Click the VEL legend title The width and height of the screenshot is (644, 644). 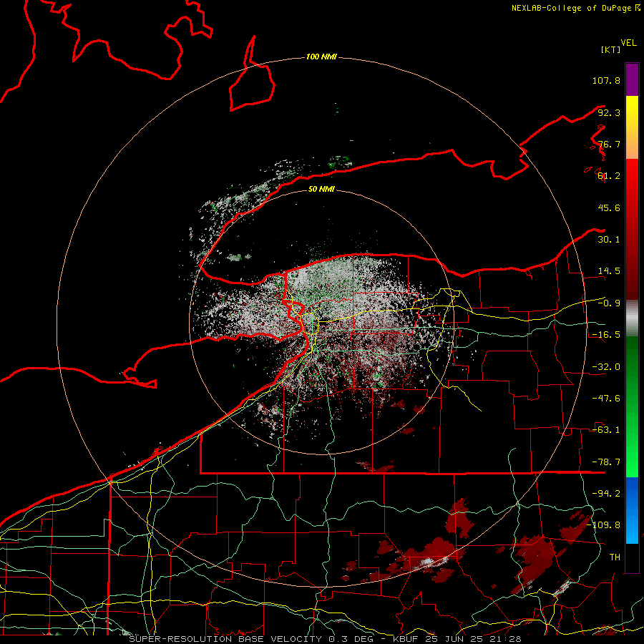click(x=628, y=43)
